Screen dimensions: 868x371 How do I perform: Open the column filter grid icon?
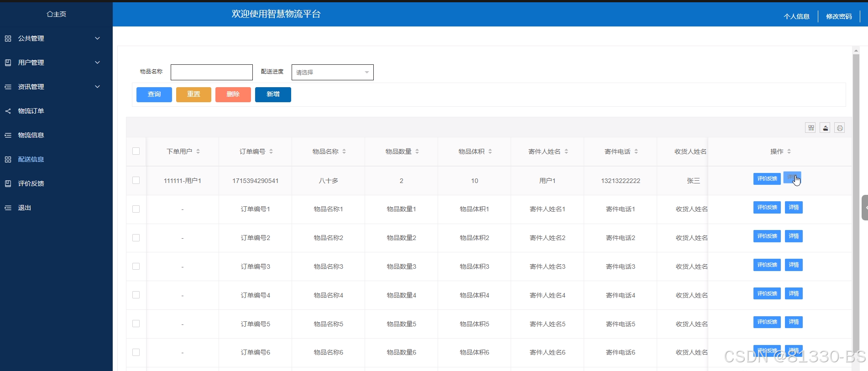(811, 128)
